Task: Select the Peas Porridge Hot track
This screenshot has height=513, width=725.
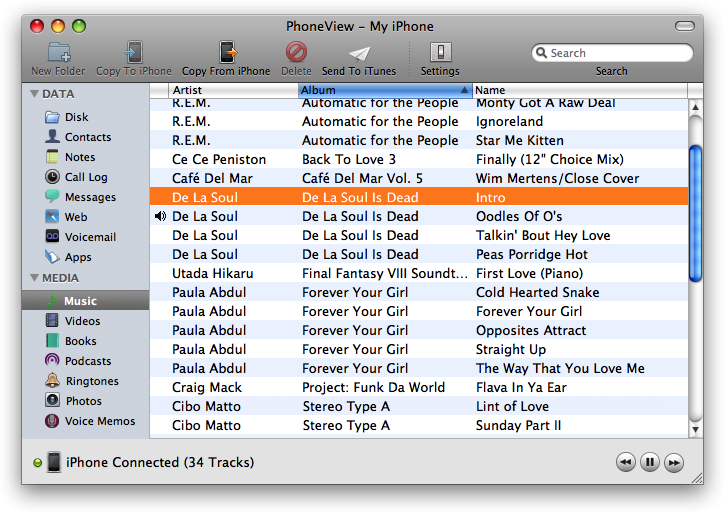Action: click(x=419, y=254)
